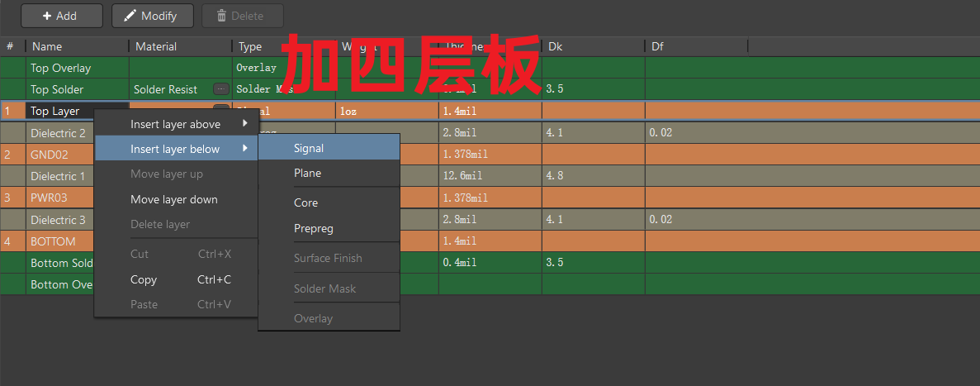Choose Signal from the insert submenu
Image resolution: width=980 pixels, height=386 pixels.
309,149
